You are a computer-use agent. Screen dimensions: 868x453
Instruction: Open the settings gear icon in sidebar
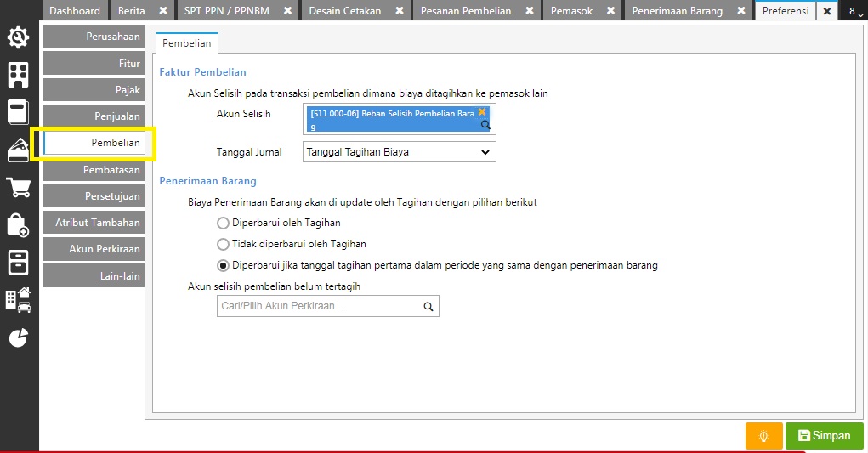pos(18,37)
